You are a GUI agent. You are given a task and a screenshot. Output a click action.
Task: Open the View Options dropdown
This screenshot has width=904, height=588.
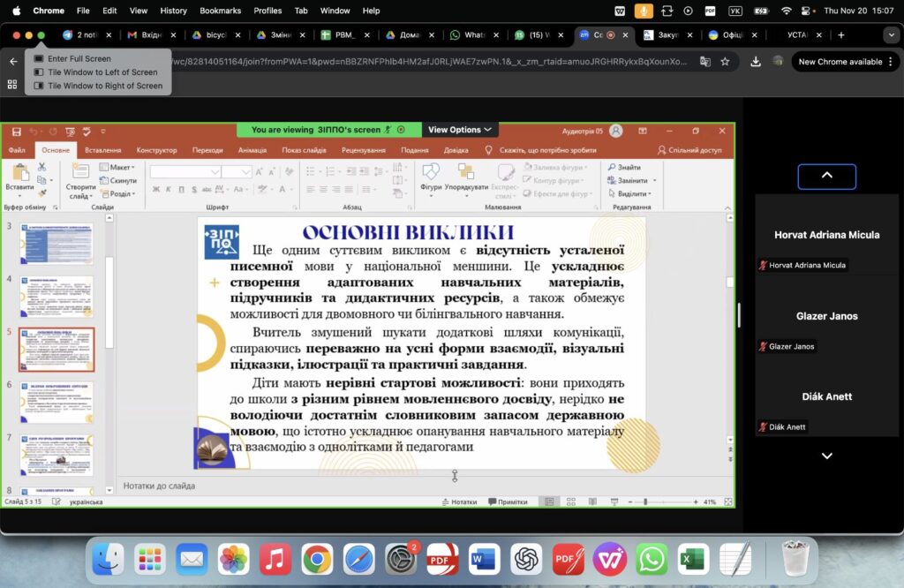(460, 130)
